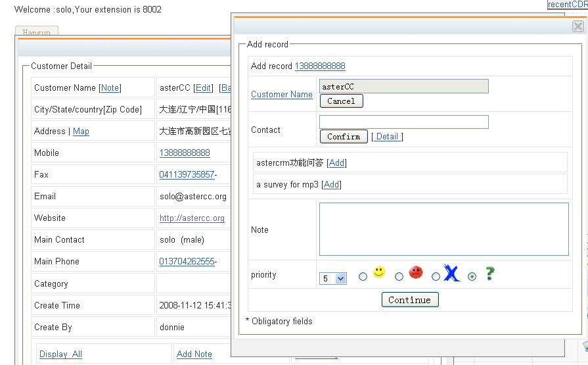Click the Display All link

tap(60, 354)
